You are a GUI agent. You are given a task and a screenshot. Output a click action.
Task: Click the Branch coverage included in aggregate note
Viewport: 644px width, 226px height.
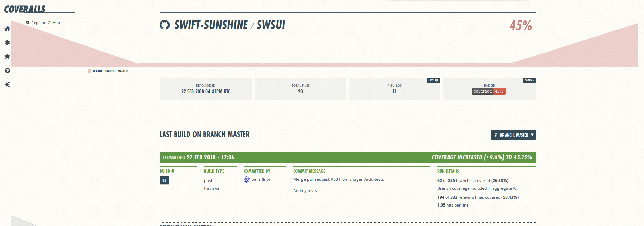coord(478,188)
